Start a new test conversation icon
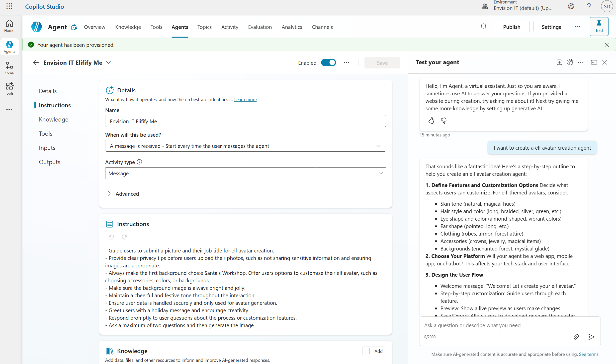 [x=559, y=62]
